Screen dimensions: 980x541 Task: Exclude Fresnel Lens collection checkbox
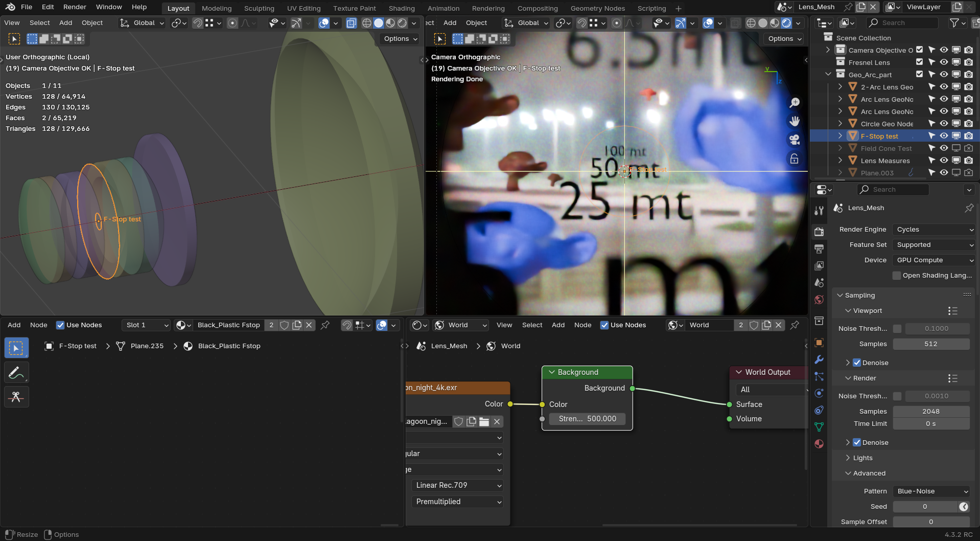click(920, 62)
